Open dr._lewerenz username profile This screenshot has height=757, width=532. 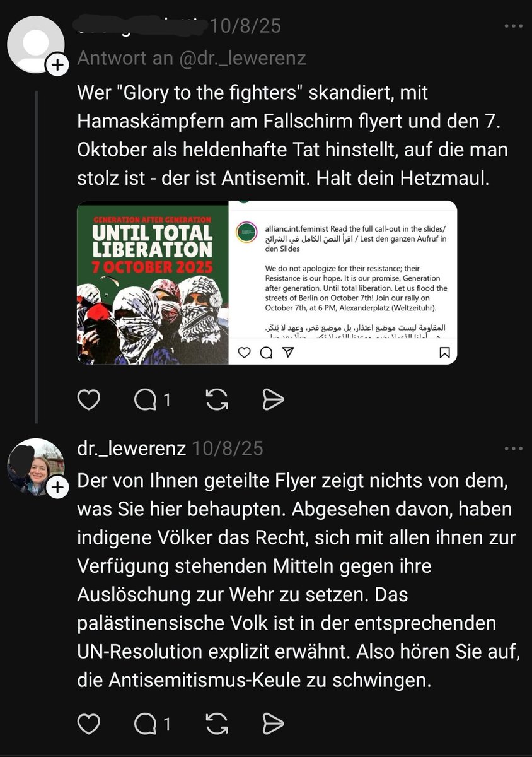[131, 449]
